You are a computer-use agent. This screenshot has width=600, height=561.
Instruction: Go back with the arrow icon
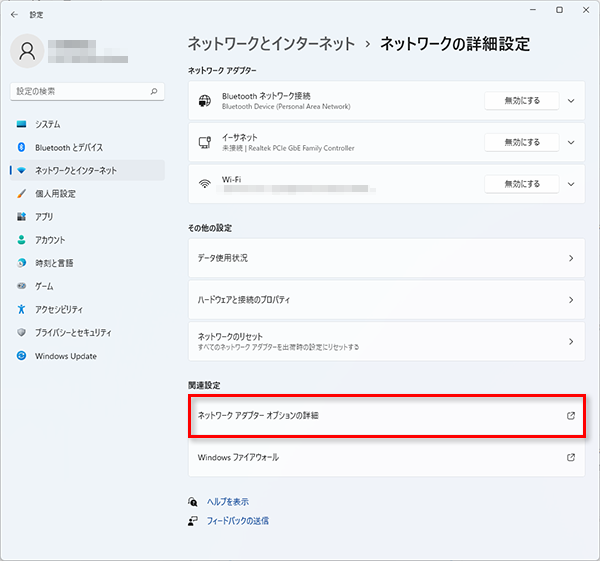point(14,15)
